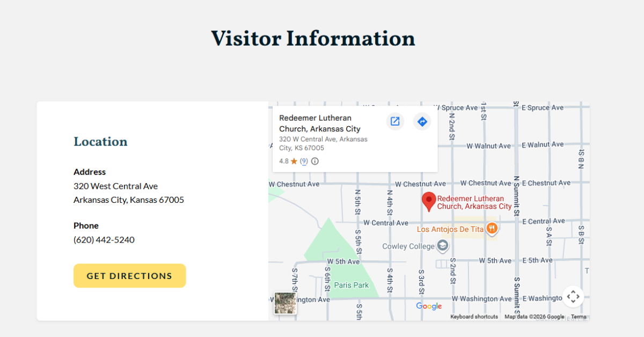Viewport: 644px width, 337px height.
Task: Click the Paris Park label on the map
Action: click(x=351, y=285)
